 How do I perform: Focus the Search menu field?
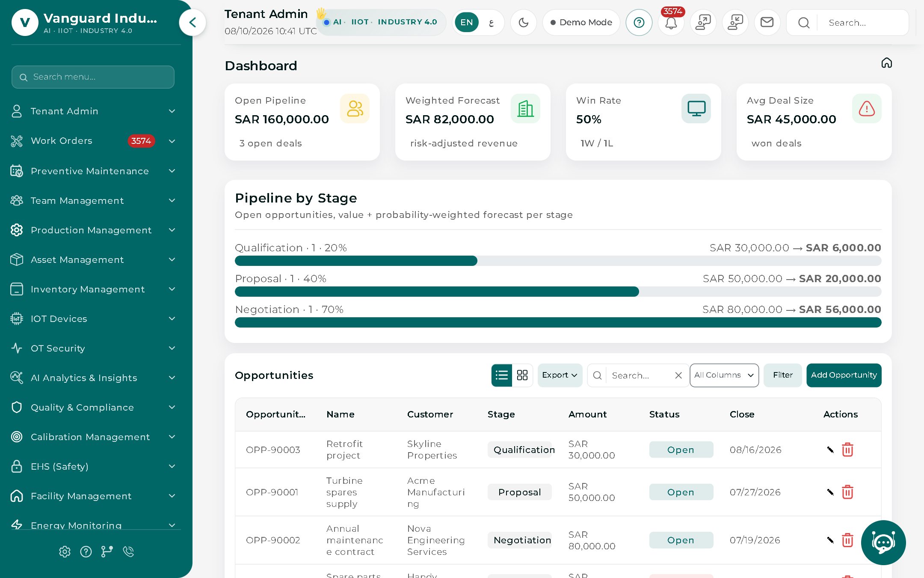93,77
